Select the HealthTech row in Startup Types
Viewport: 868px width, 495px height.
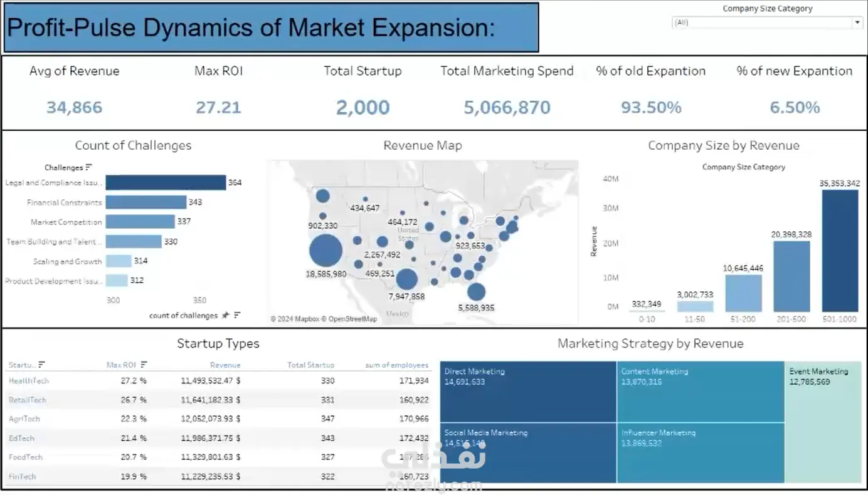tap(218, 381)
